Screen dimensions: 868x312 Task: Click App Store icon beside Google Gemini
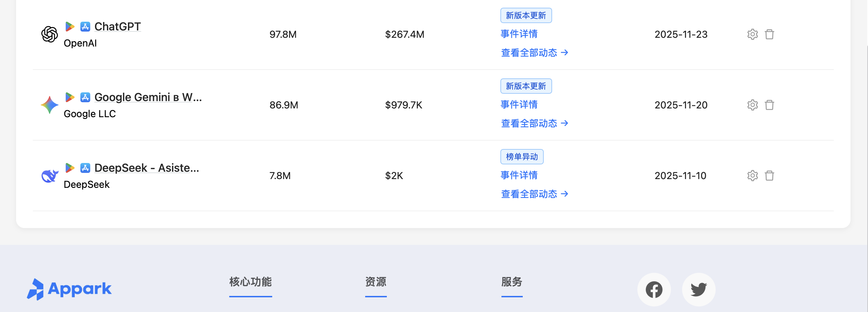[x=85, y=97]
